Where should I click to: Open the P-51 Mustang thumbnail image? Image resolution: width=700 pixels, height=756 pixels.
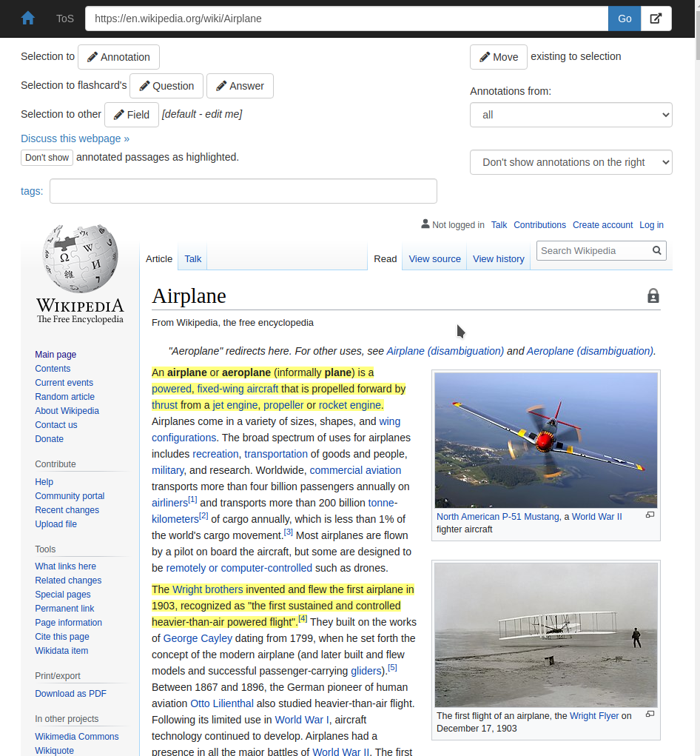click(545, 440)
